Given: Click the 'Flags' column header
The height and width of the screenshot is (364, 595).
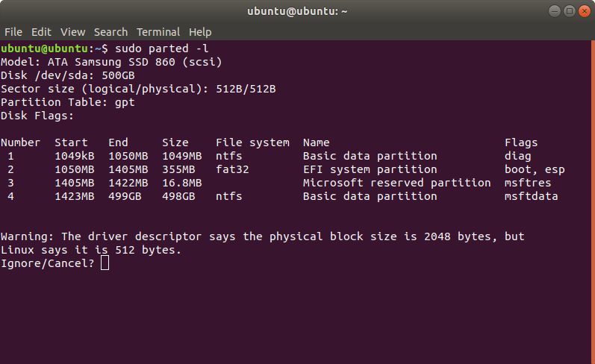Looking at the screenshot, I should (x=521, y=142).
